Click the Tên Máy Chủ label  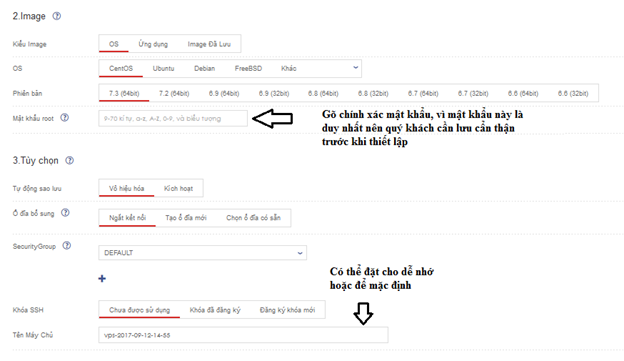tap(33, 335)
